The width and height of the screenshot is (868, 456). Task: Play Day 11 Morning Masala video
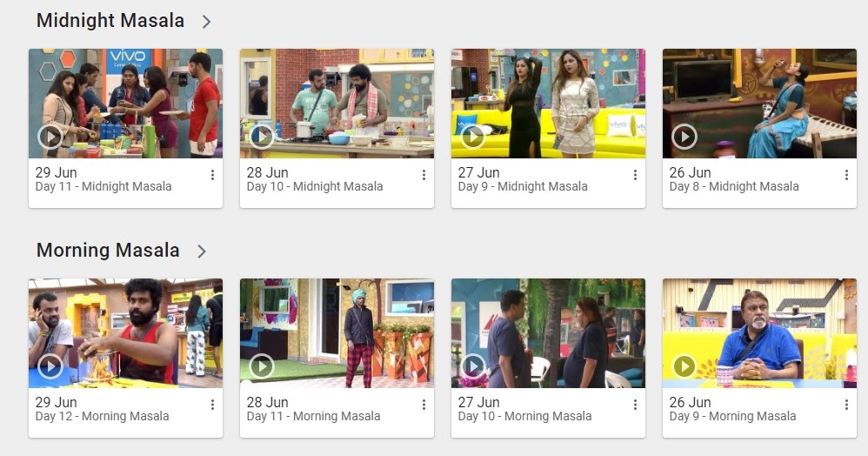pyautogui.click(x=262, y=366)
